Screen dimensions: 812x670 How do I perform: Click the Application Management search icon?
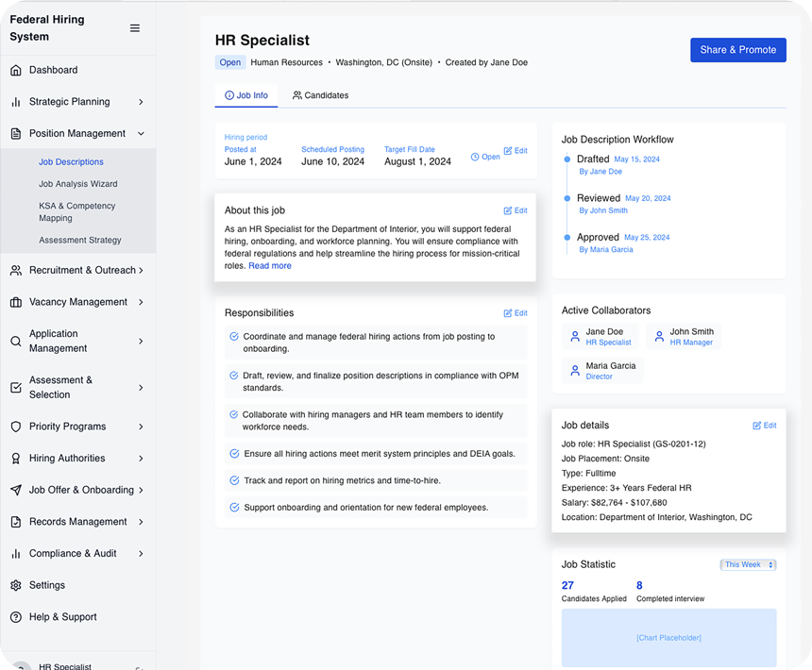16,342
